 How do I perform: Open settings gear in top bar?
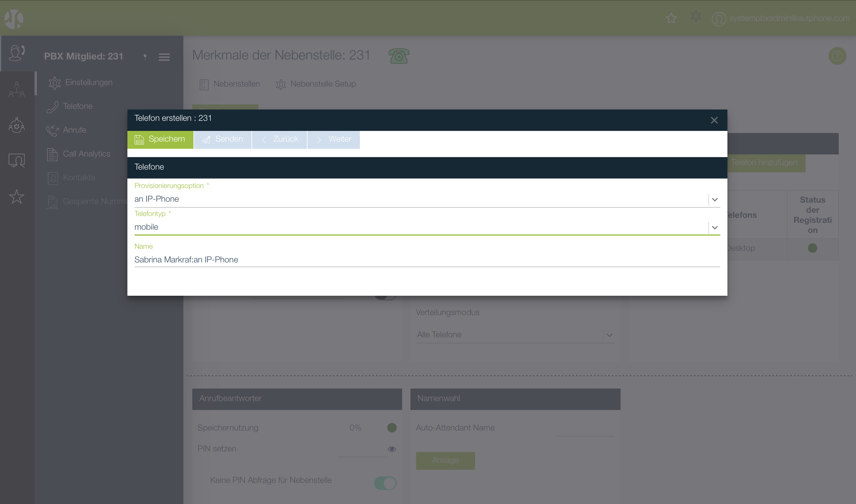695,16
